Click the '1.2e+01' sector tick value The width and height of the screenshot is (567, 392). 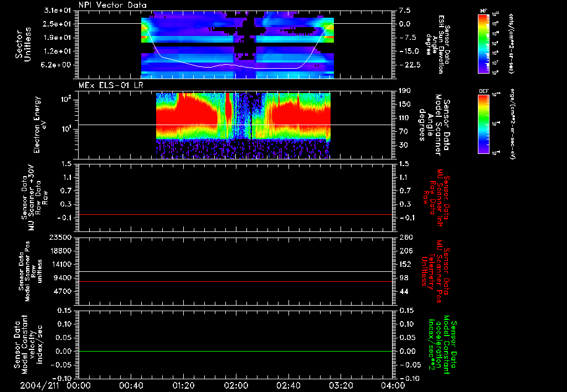click(58, 51)
